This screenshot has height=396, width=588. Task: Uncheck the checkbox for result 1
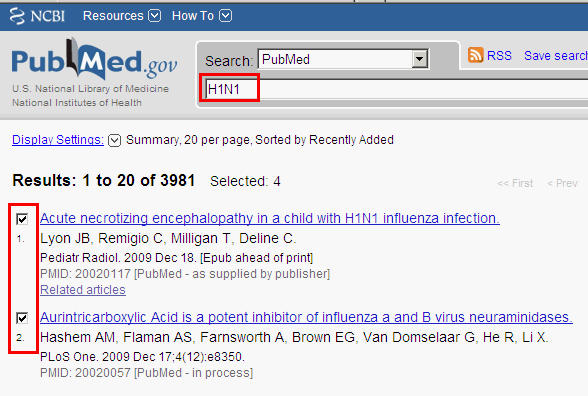[22, 219]
